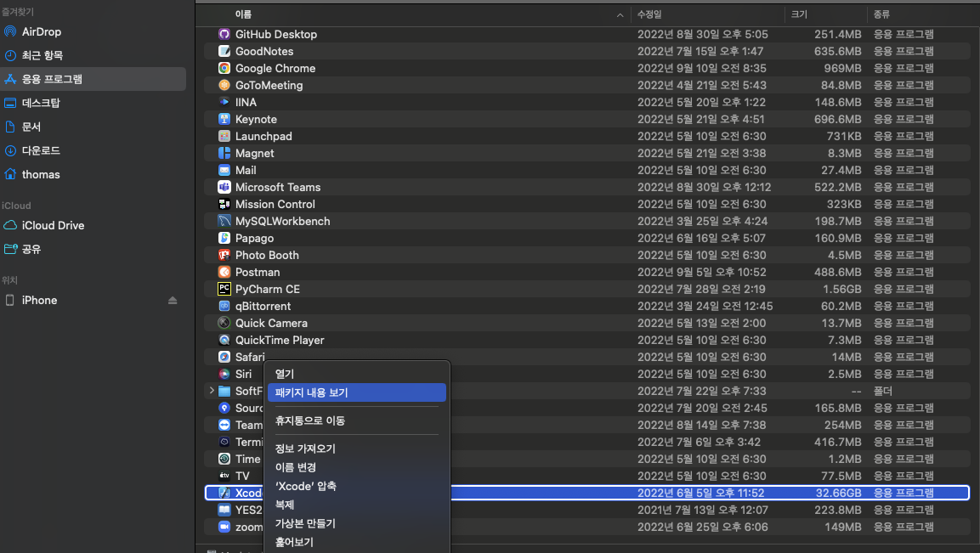Choose 이름 변경 from the context menu
Viewport: 980px width, 553px height.
click(356, 467)
